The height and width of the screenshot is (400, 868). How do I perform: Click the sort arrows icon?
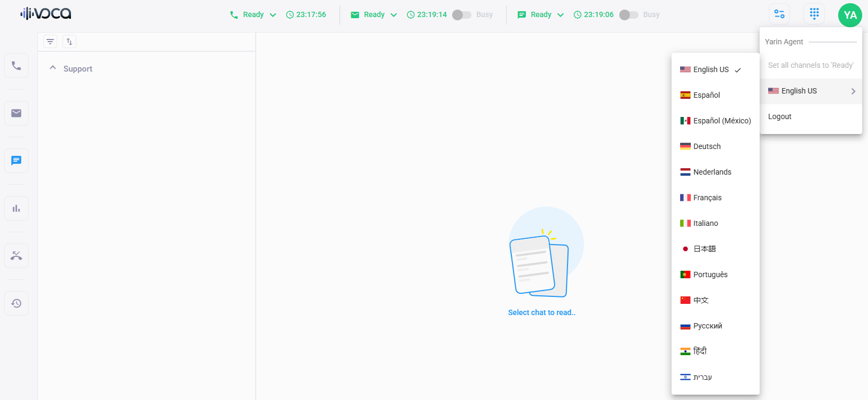coord(69,42)
